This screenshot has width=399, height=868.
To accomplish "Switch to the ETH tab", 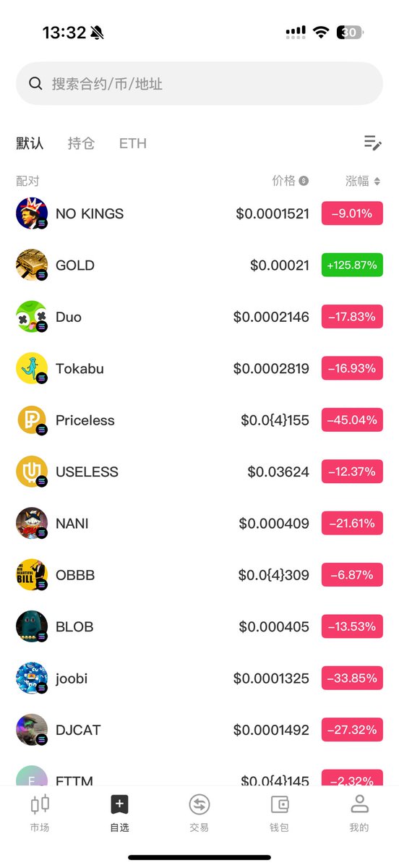I will (133, 143).
